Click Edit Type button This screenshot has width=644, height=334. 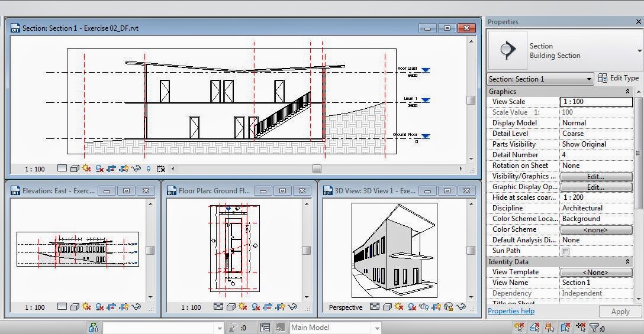point(619,78)
